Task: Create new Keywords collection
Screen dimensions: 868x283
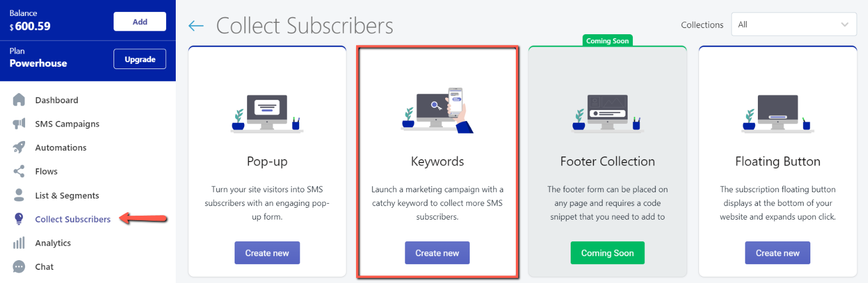Action: (x=437, y=253)
